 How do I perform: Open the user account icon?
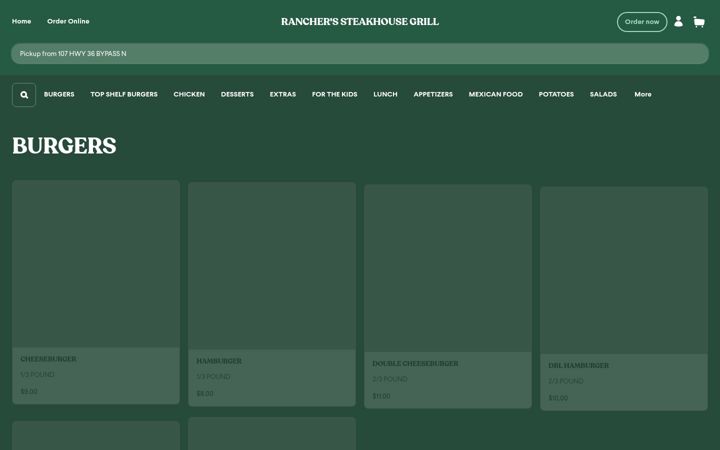pyautogui.click(x=678, y=22)
